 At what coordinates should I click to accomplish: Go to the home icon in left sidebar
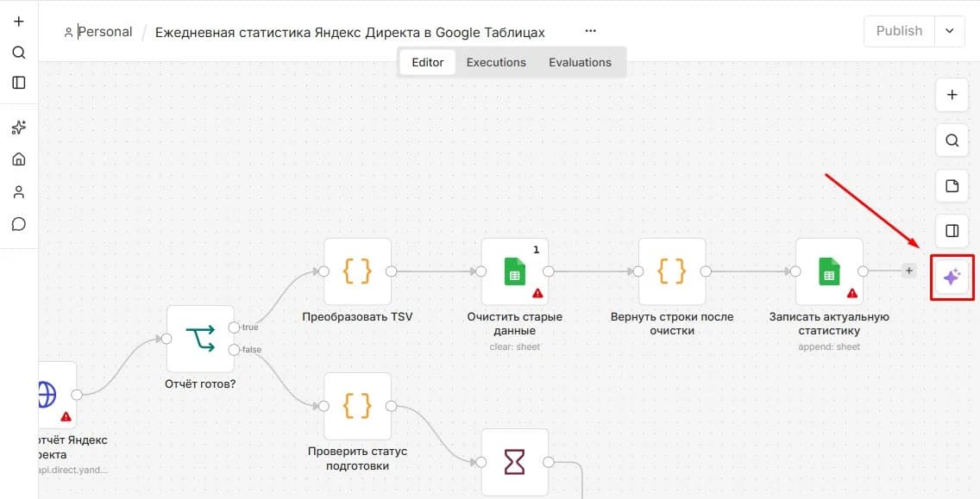[19, 159]
